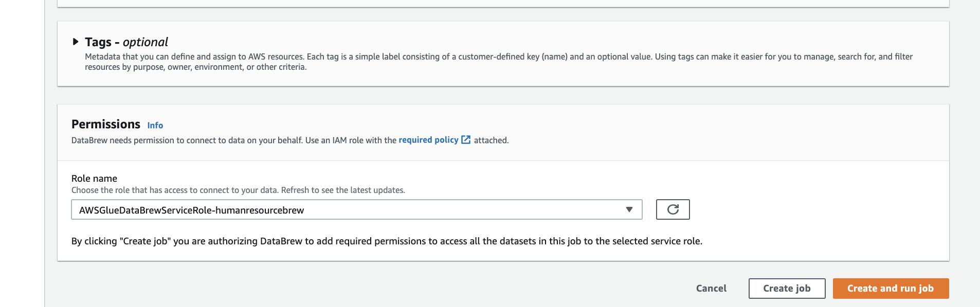Click the orange "Create and run job" button
The image size is (980, 307).
coord(891,289)
